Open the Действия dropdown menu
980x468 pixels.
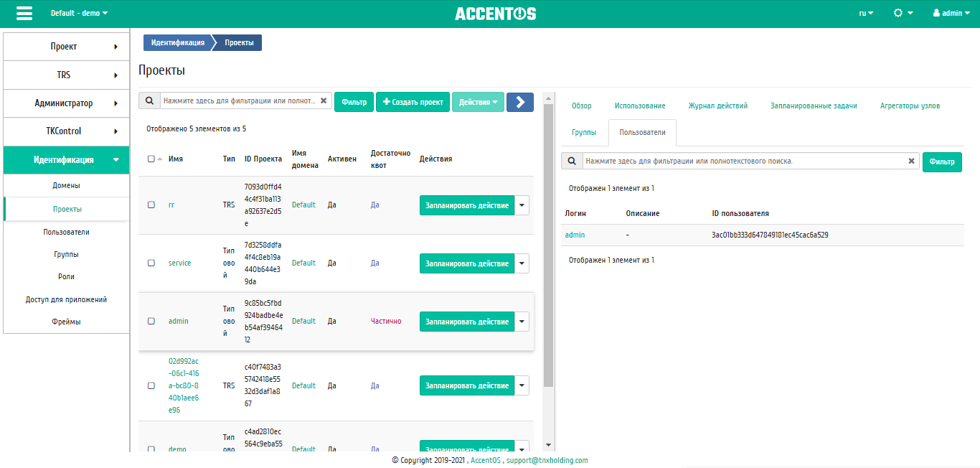[478, 102]
